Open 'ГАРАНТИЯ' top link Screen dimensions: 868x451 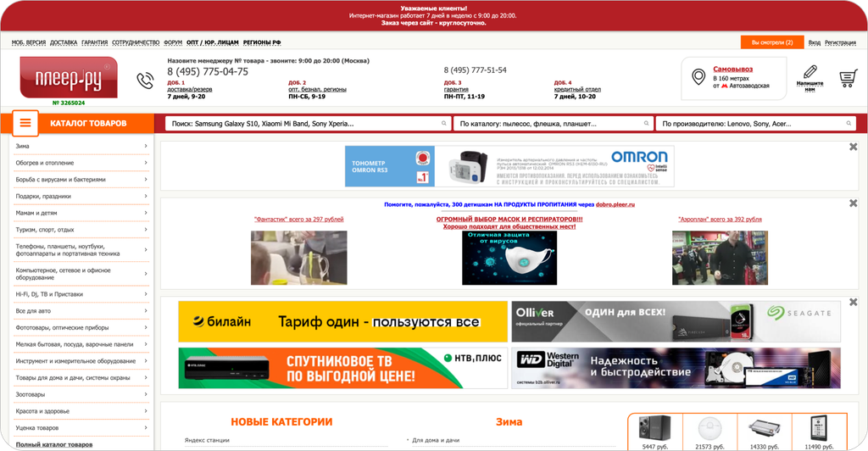click(95, 42)
